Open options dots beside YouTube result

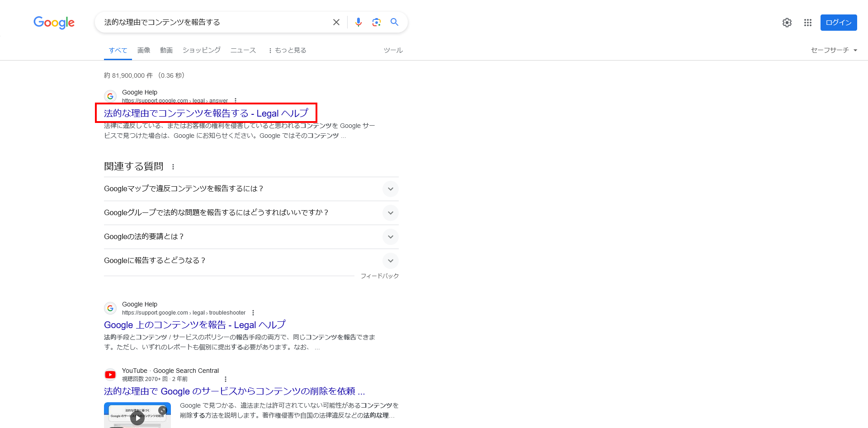[226, 379]
